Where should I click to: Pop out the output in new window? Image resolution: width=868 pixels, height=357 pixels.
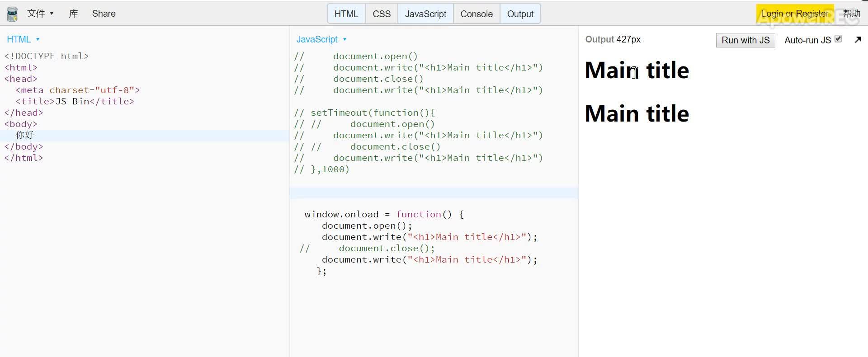pyautogui.click(x=858, y=40)
